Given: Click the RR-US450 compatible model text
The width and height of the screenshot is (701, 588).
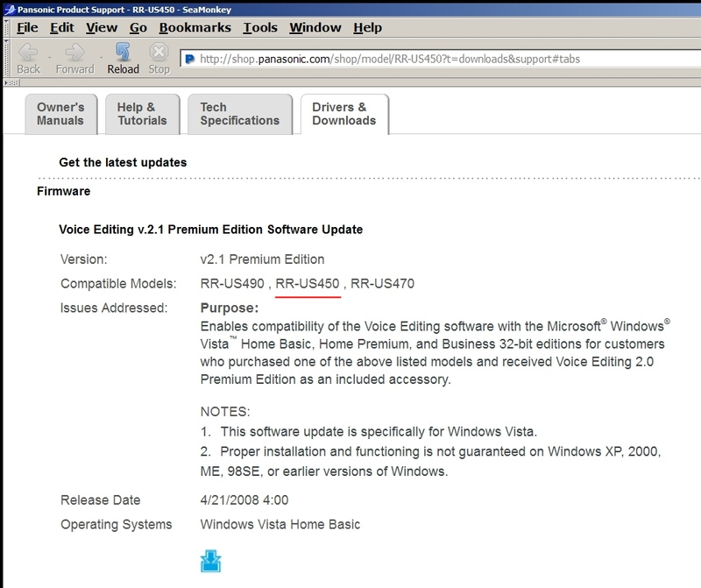Looking at the screenshot, I should 308,284.
